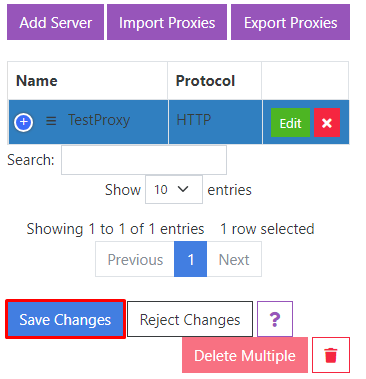This screenshot has height=379, width=366.
Task: Click the Reject Changes button
Action: [x=190, y=319]
